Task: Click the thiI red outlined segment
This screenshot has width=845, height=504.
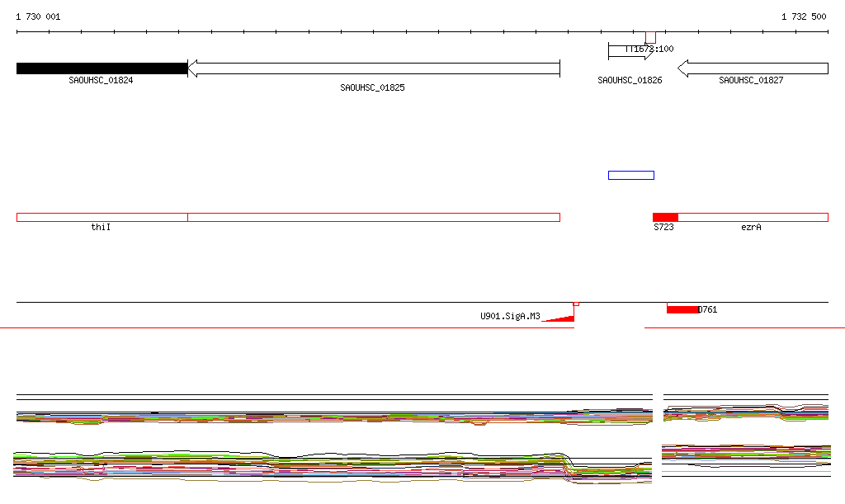Action: 101,218
